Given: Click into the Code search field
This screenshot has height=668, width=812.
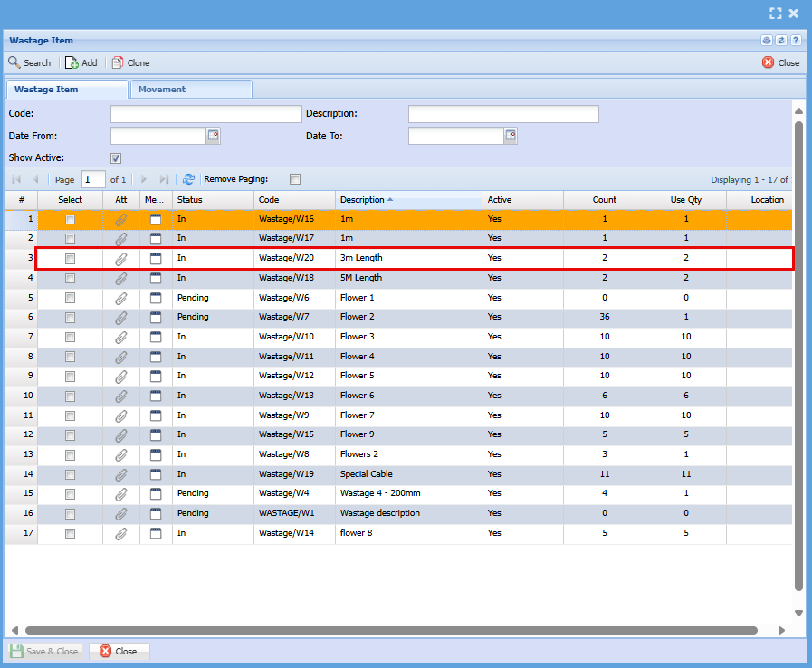Looking at the screenshot, I should (205, 114).
